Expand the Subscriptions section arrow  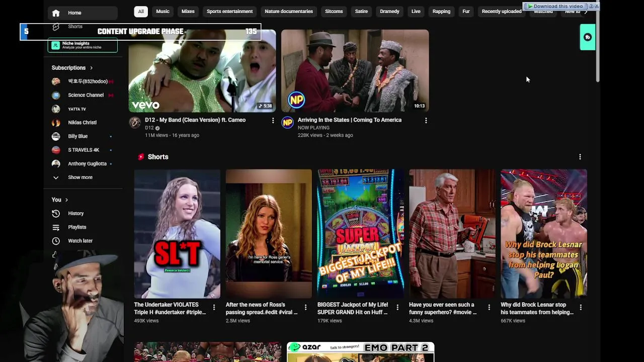(91, 68)
